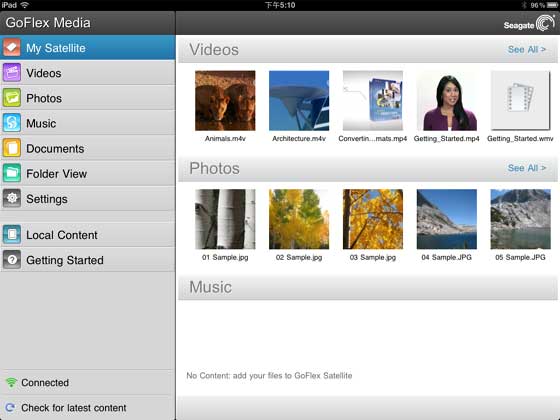Click the Animals.m4v file name

[225, 139]
